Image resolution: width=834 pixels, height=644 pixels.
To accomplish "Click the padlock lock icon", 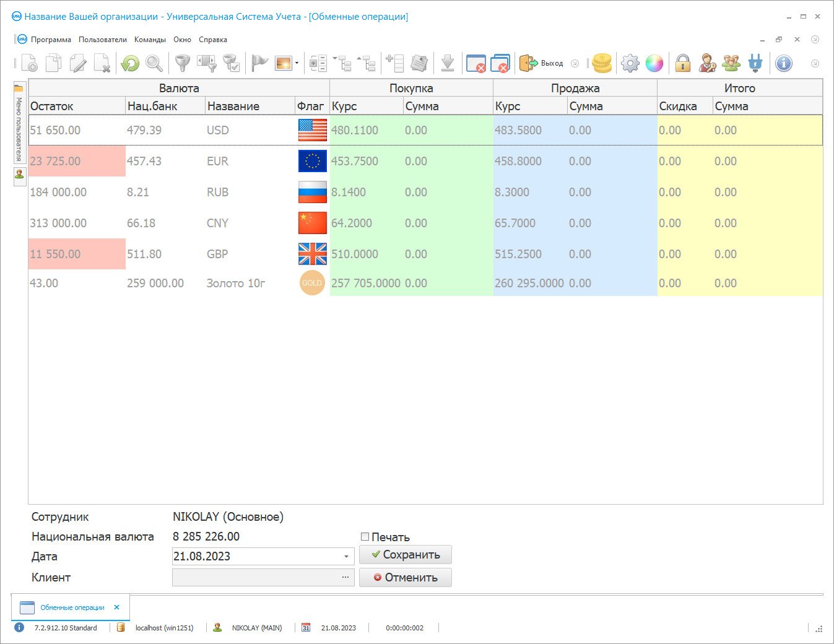I will [x=682, y=63].
